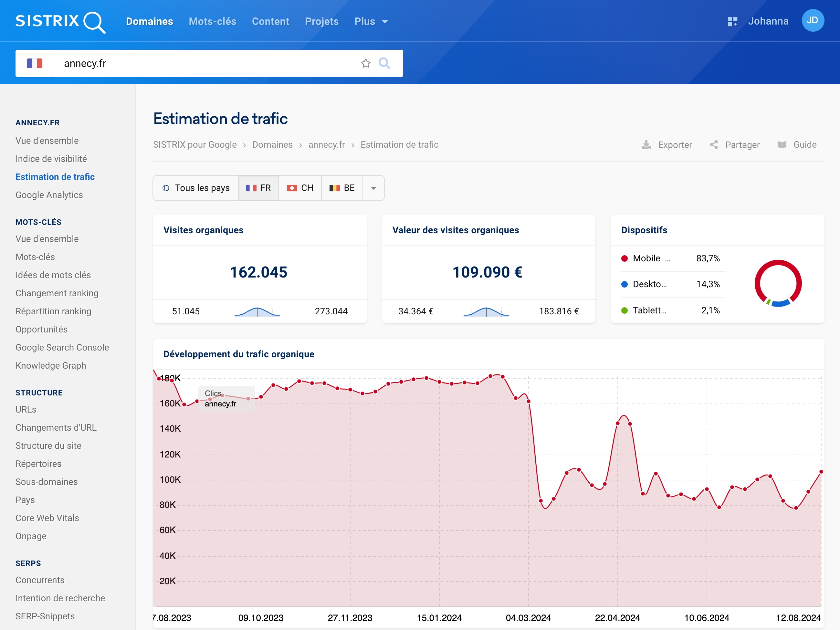This screenshot has width=840, height=630.
Task: Click the Visites organiques distribution sparkline
Action: point(257,311)
